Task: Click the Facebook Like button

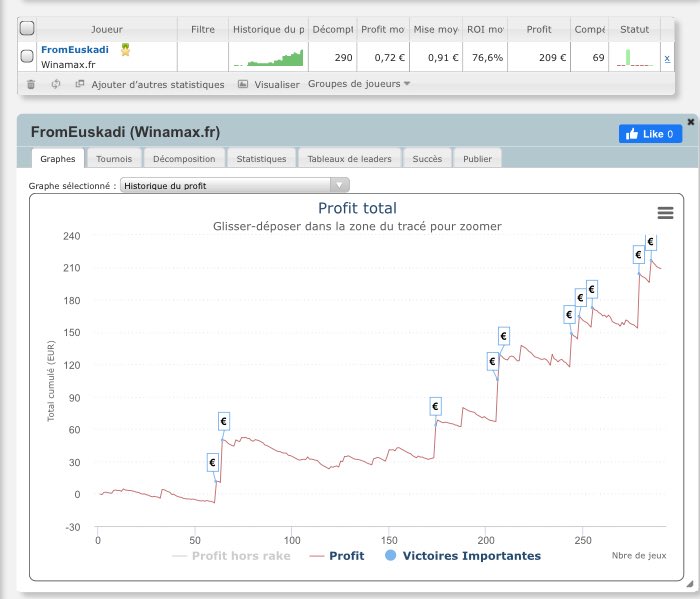Action: pyautogui.click(x=650, y=134)
